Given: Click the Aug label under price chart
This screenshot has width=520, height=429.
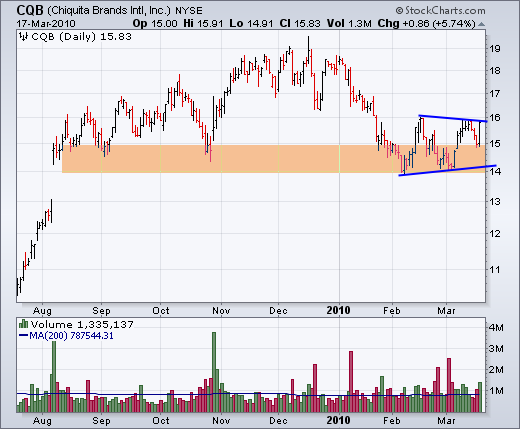Looking at the screenshot, I should 42,311.
